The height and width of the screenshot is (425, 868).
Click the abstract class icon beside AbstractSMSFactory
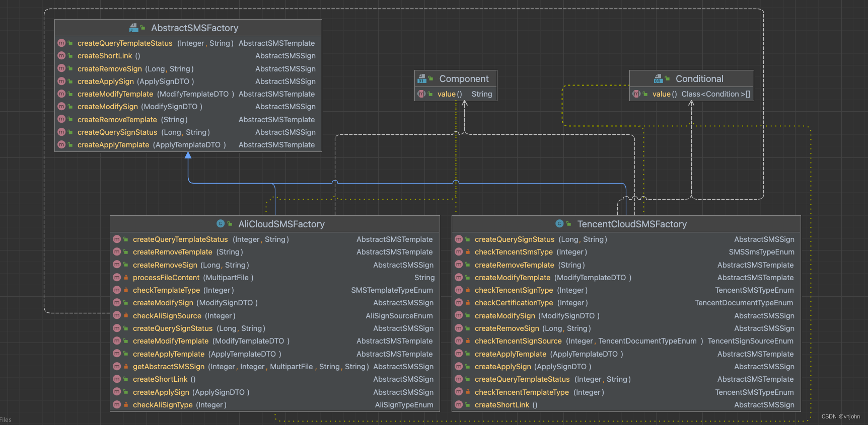click(133, 28)
